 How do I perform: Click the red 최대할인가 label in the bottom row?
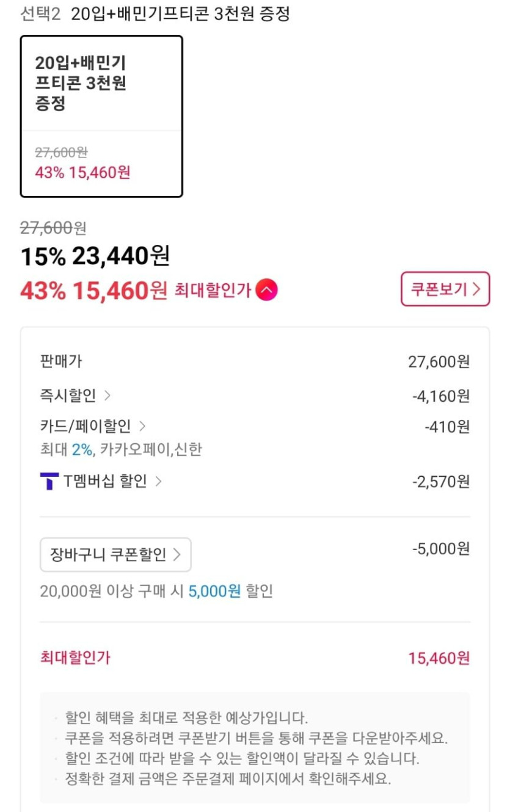pyautogui.click(x=75, y=658)
